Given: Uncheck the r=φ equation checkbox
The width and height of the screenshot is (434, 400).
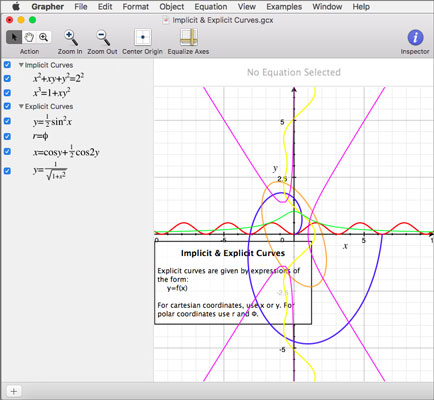Looking at the screenshot, I should click(7, 136).
